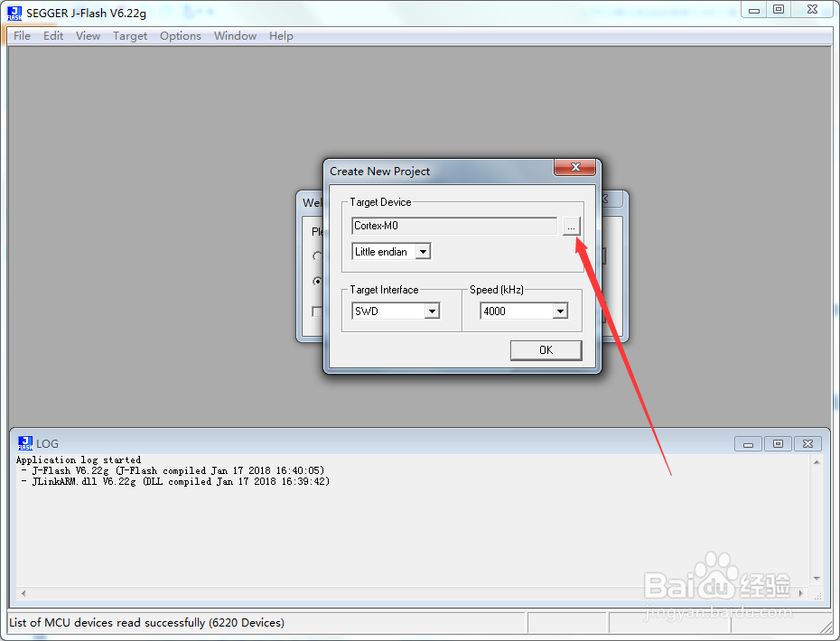Click the LOG scrollbar down arrow
Viewport: 840px width, 641px height.
(x=817, y=579)
